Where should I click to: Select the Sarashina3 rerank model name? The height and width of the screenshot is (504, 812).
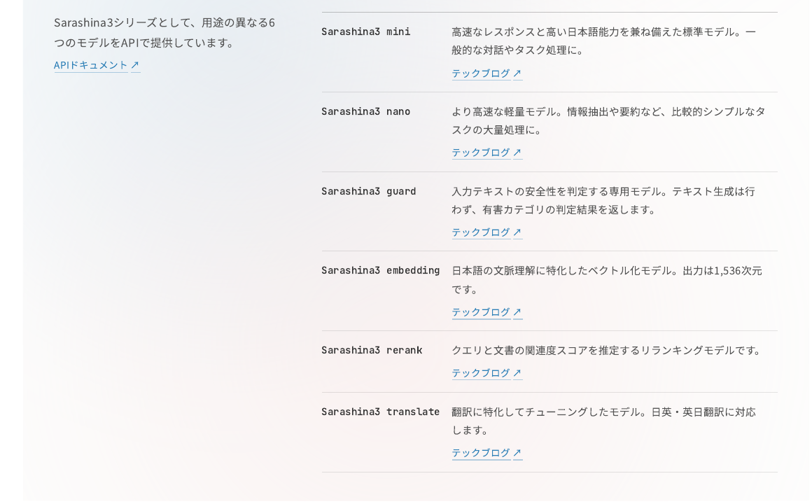click(372, 350)
